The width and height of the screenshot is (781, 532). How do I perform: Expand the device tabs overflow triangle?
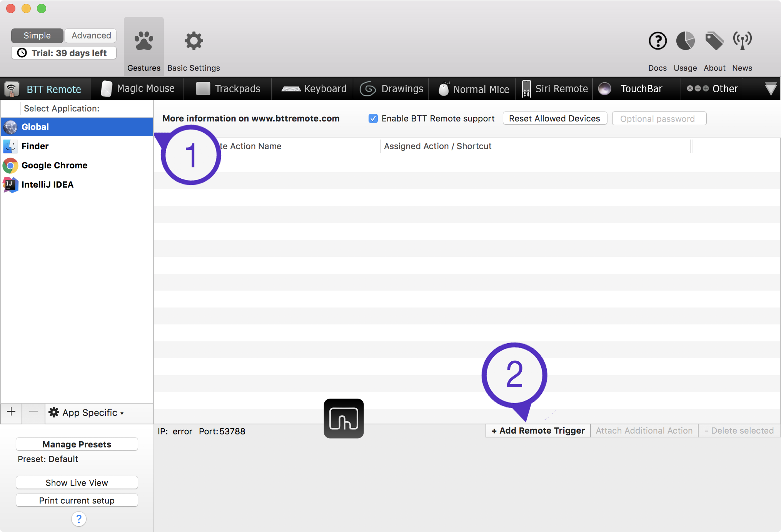771,89
